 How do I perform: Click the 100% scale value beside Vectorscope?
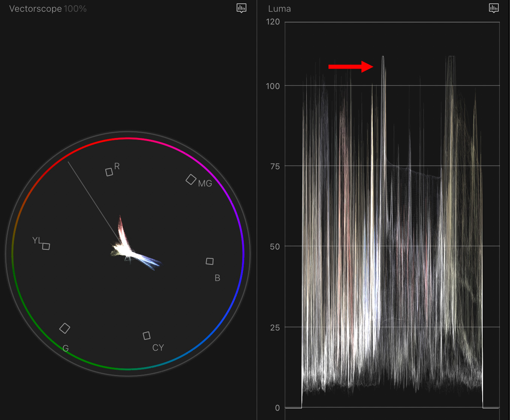75,9
